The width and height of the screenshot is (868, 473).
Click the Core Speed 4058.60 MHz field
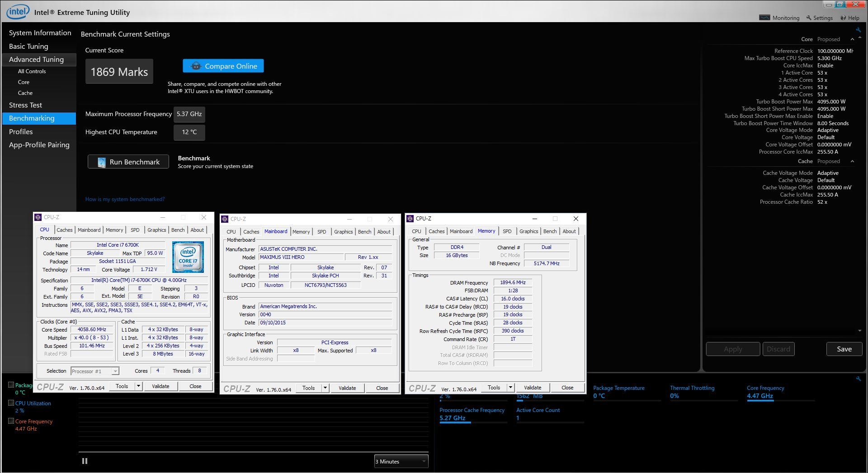tap(92, 330)
